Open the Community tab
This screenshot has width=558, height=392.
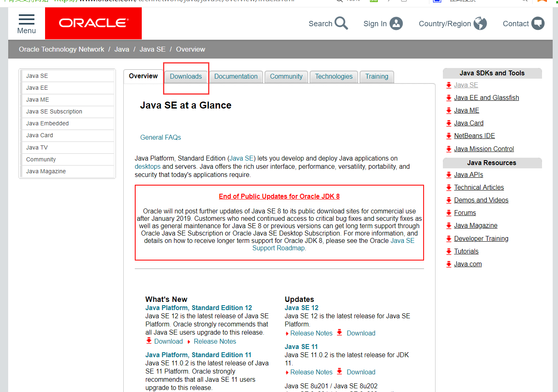pos(286,77)
